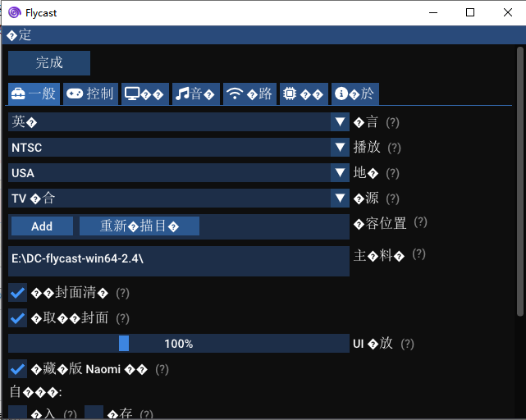Expand the TV cable type dropdown arrow
Viewport: 526px width, 420px height.
point(340,198)
